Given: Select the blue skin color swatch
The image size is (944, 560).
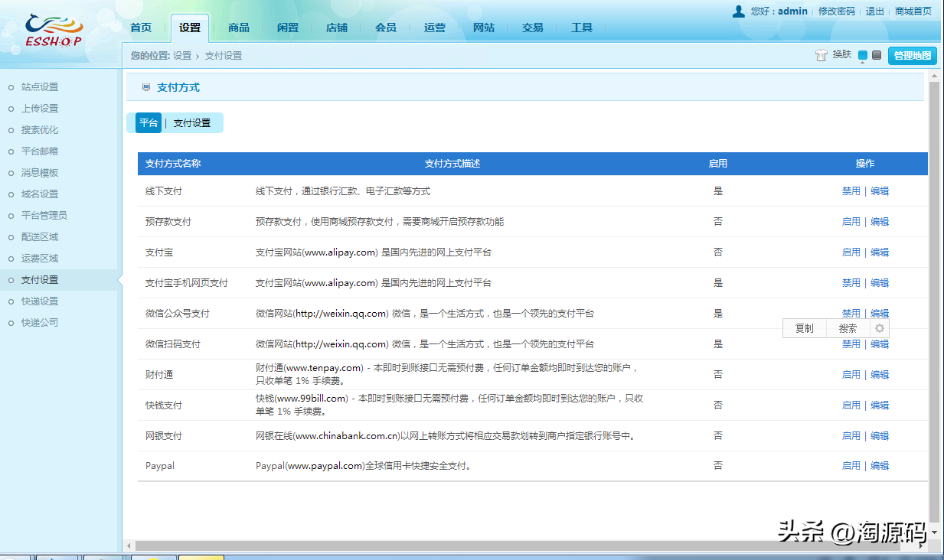Looking at the screenshot, I should 863,55.
